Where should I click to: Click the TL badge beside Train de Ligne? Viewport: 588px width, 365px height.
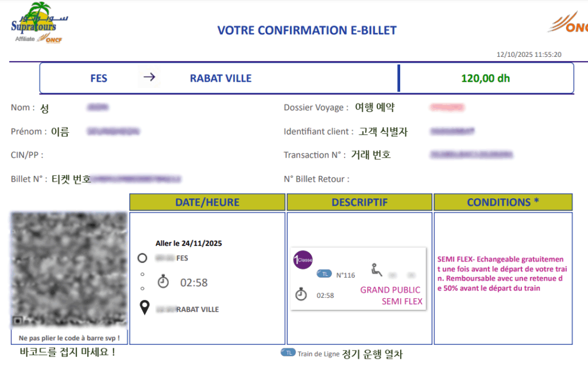[x=288, y=353]
